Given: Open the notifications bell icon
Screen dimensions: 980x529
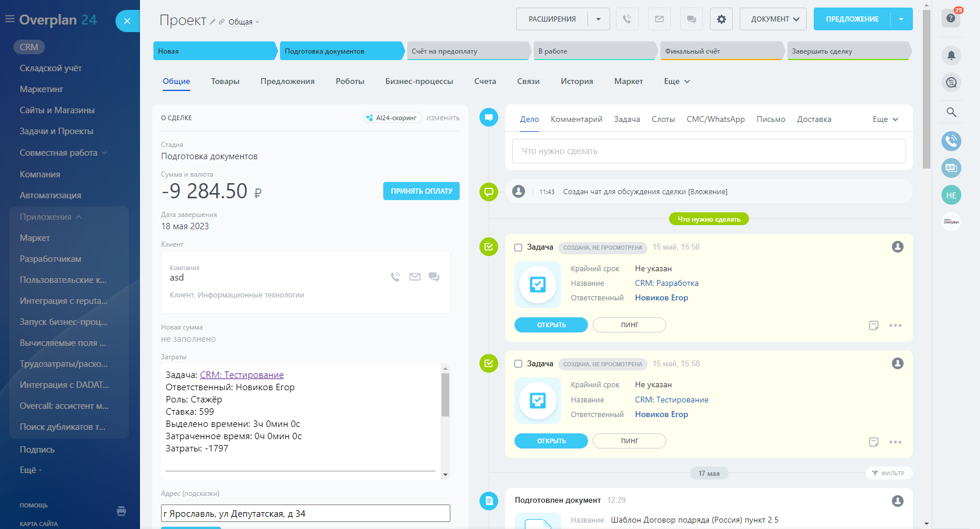Looking at the screenshot, I should [x=951, y=55].
